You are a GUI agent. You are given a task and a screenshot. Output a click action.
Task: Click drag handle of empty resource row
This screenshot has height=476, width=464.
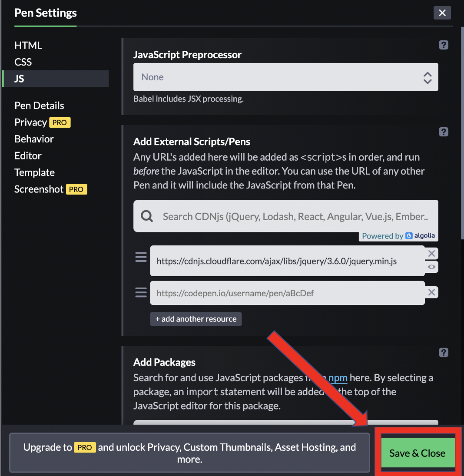[141, 292]
